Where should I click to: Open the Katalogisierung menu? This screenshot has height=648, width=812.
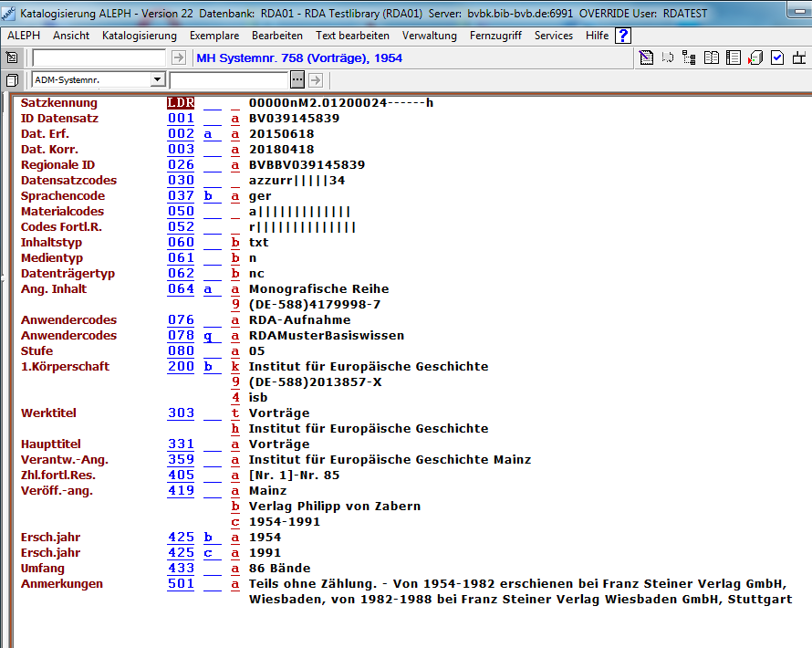(140, 36)
